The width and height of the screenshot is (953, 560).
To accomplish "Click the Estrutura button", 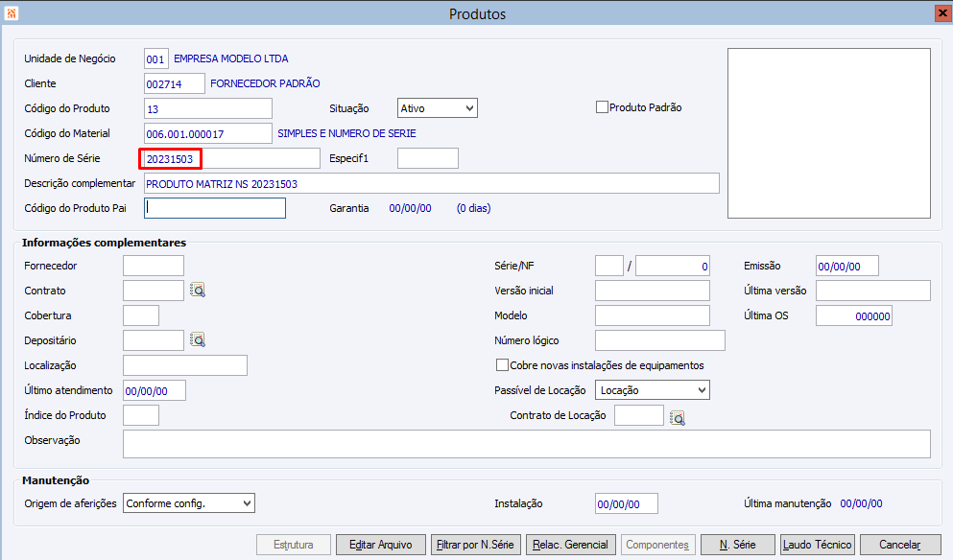I will pyautogui.click(x=294, y=545).
